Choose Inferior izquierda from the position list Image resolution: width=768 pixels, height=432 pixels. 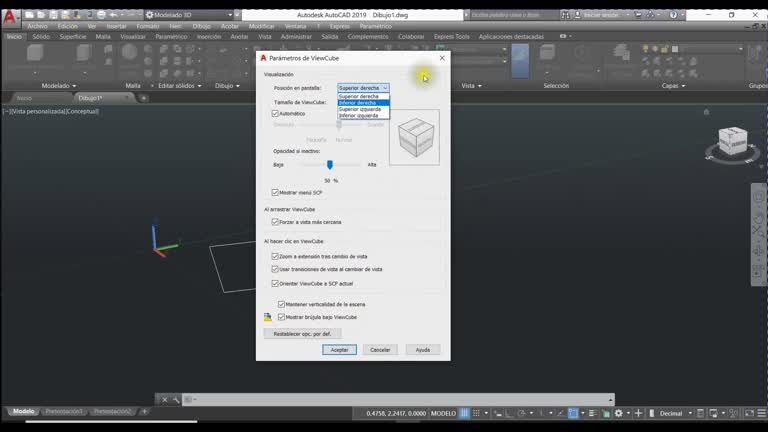coord(363,116)
